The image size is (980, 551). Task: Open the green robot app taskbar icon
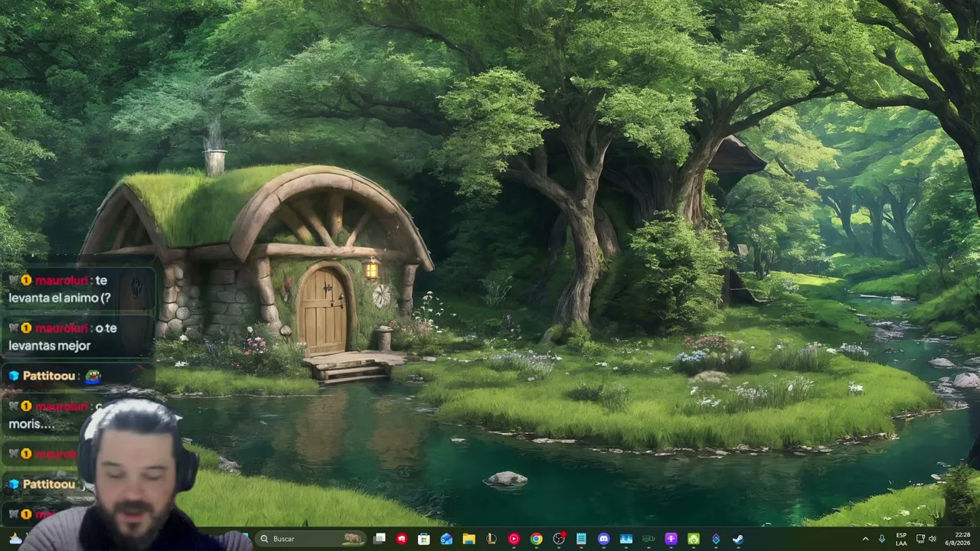pos(694,539)
